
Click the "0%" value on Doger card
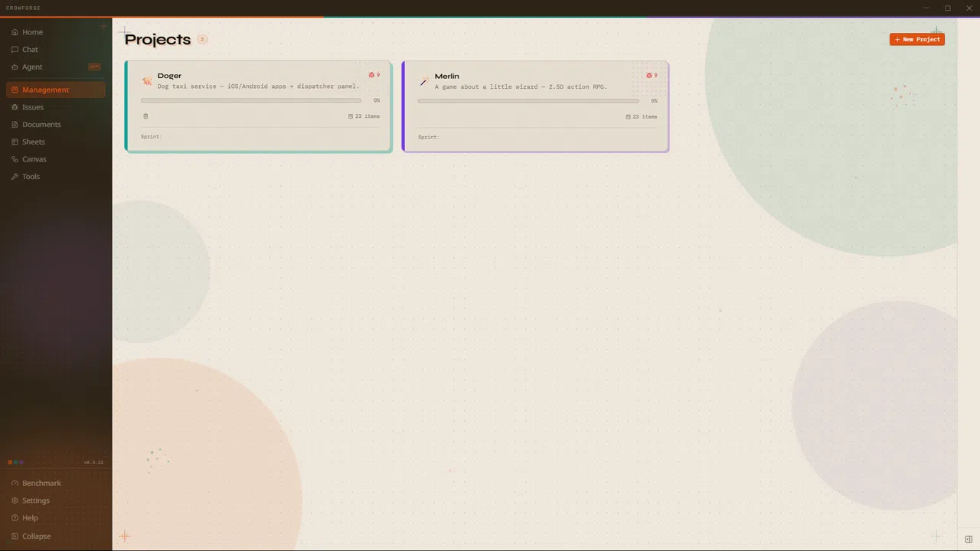tap(377, 100)
